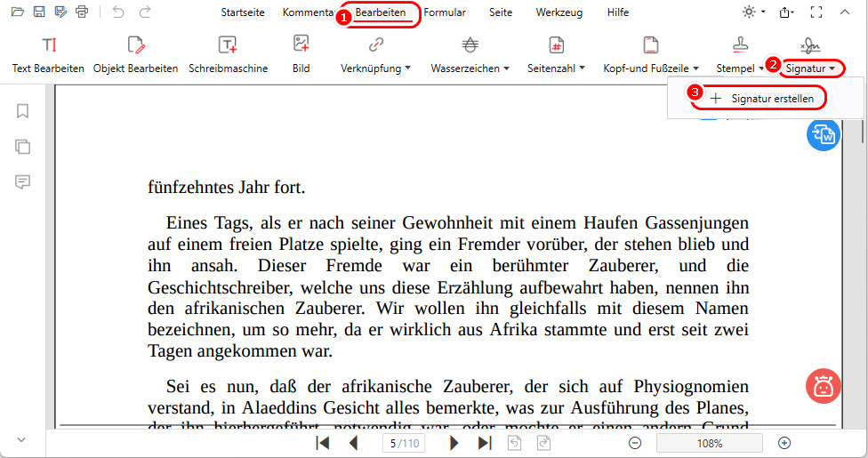Image resolution: width=868 pixels, height=458 pixels.
Task: Open the red AI assistant robot button
Action: (824, 386)
